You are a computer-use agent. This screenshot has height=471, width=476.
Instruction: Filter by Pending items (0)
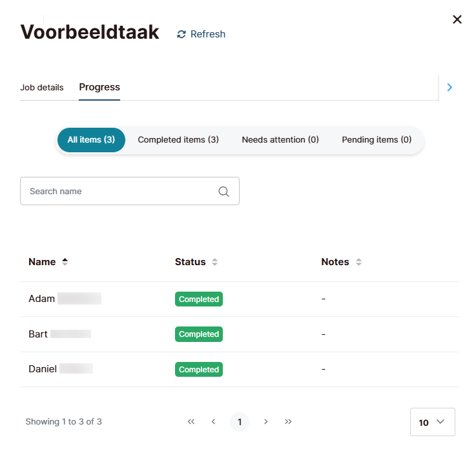(377, 140)
